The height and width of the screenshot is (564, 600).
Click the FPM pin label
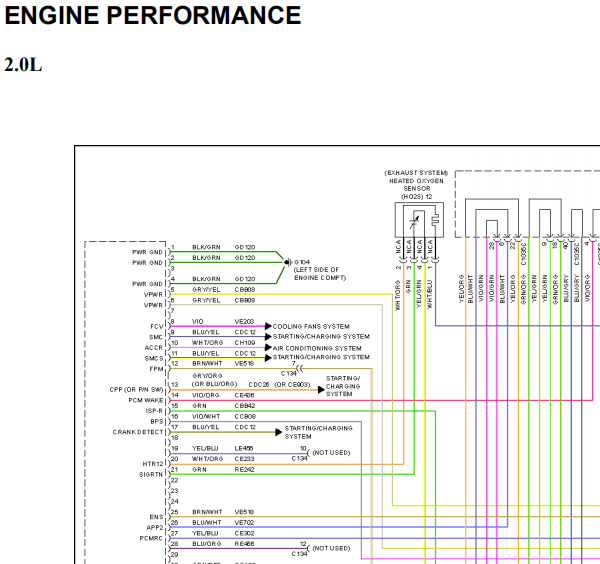click(156, 369)
